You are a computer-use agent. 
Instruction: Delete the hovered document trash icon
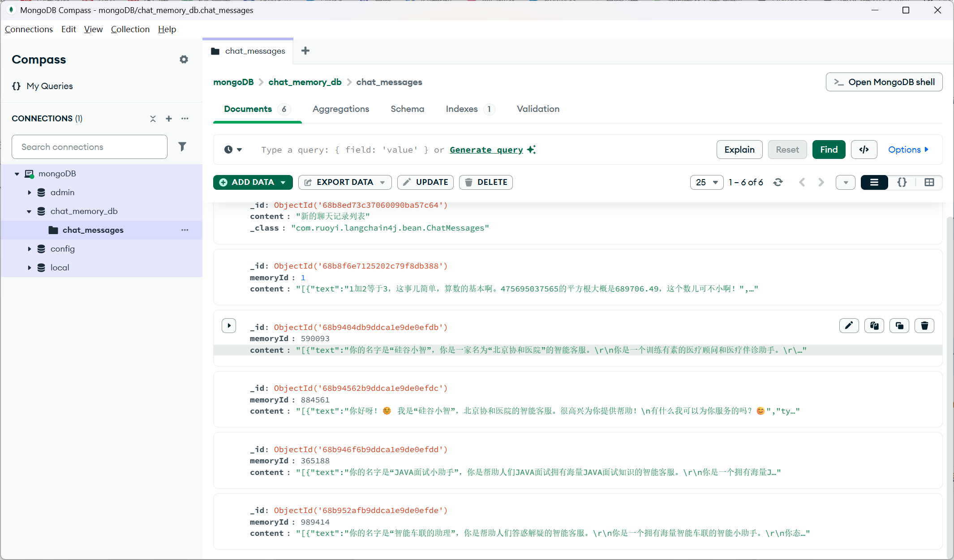tap(924, 325)
